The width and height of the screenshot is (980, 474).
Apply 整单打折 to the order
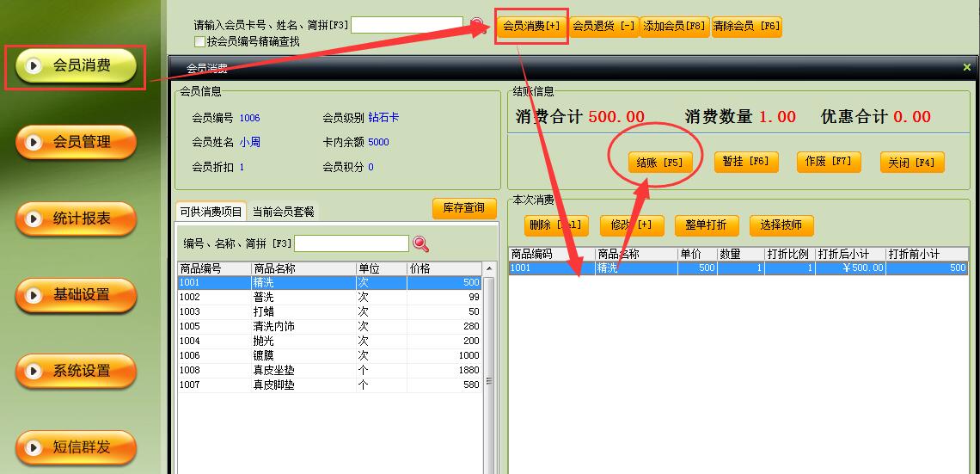coord(706,225)
